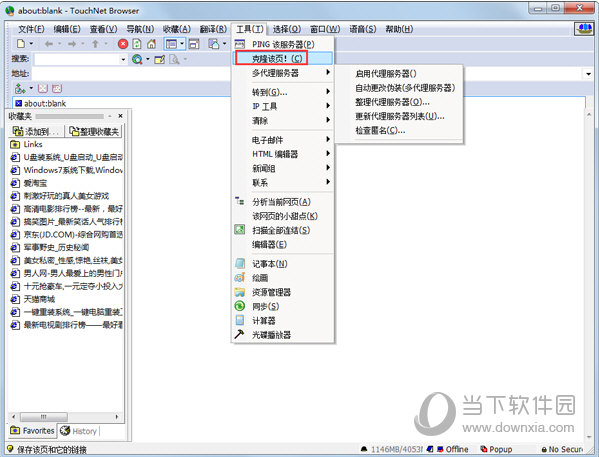Click the Forward arrow toolbar icon
The image size is (599, 457).
[x=72, y=44]
